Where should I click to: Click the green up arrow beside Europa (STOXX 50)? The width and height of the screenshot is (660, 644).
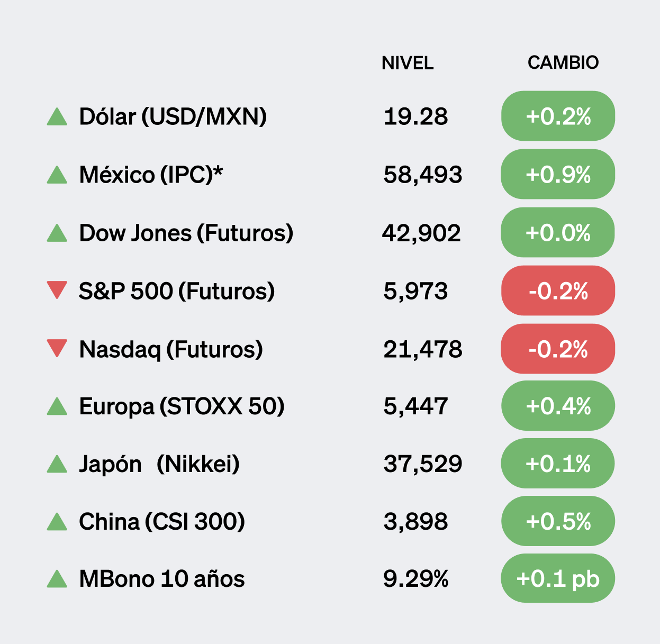pyautogui.click(x=57, y=407)
